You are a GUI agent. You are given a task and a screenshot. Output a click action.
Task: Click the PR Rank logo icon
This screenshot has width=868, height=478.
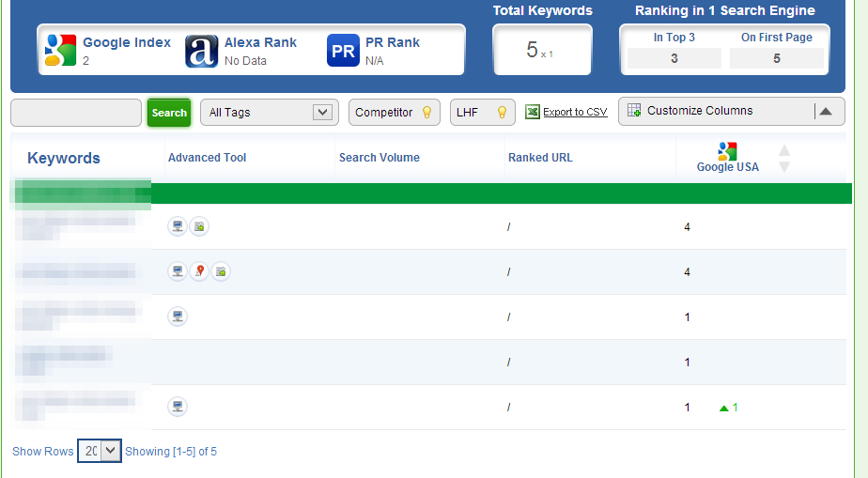pos(343,51)
